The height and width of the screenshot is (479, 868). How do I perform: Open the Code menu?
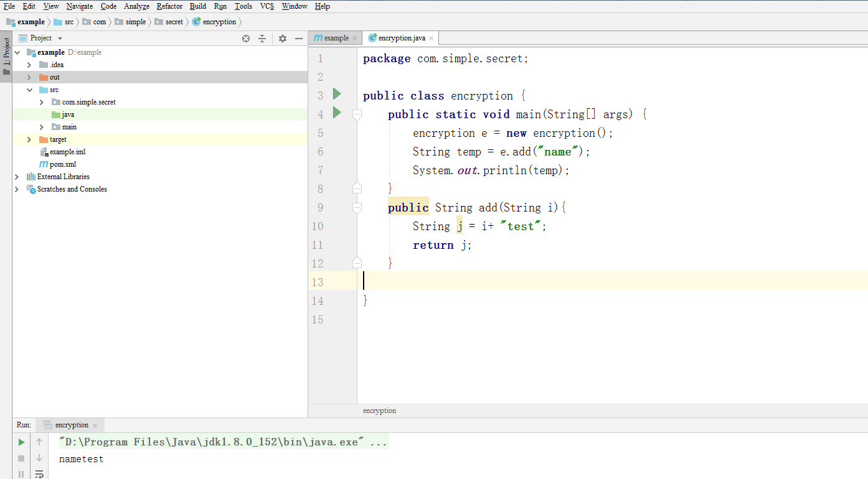[108, 6]
